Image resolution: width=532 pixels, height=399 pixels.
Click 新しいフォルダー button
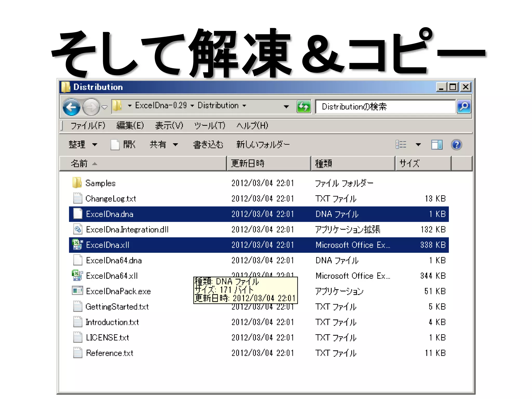(263, 144)
